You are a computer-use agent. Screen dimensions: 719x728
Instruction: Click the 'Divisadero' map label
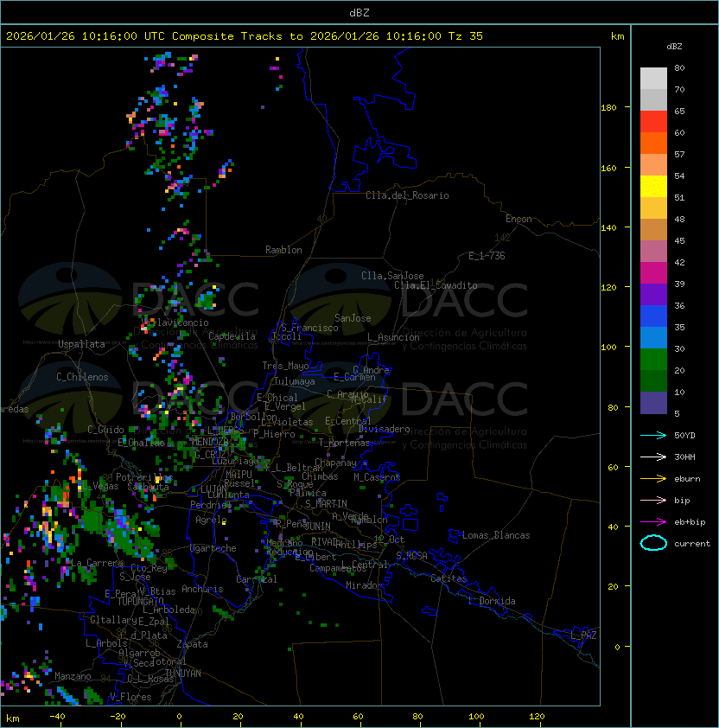point(385,429)
